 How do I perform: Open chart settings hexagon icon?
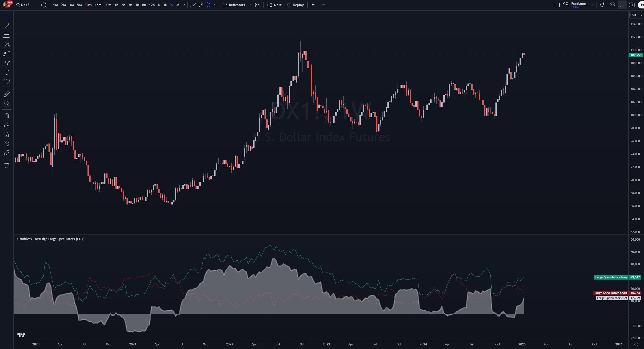tap(612, 5)
